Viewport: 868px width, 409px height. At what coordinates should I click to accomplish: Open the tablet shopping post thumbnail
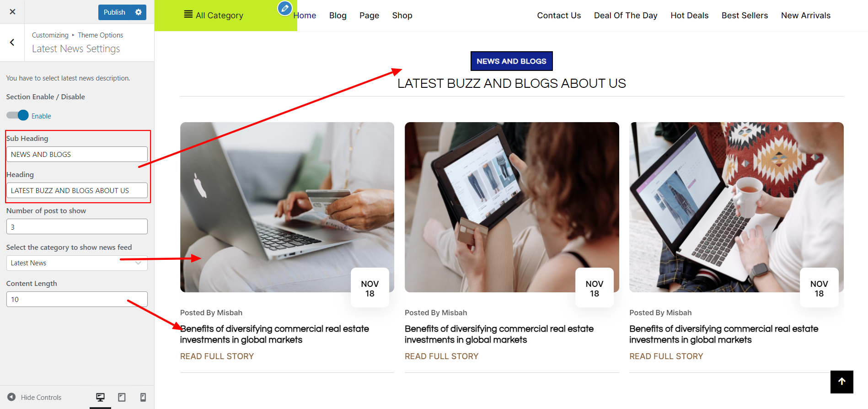point(512,207)
